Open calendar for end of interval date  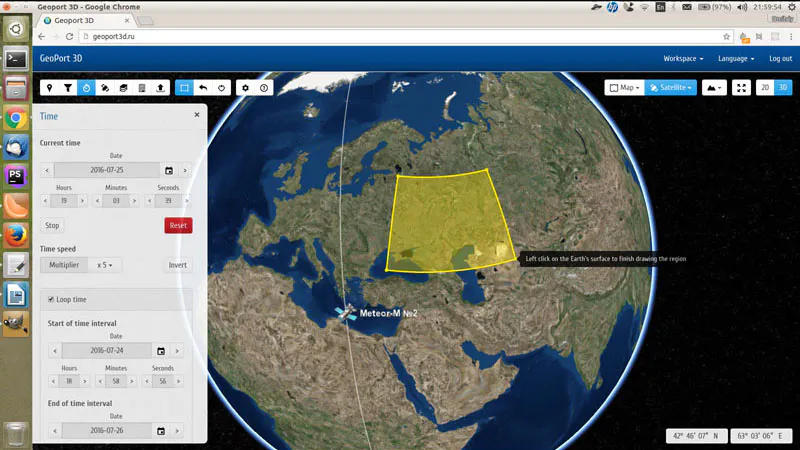161,431
